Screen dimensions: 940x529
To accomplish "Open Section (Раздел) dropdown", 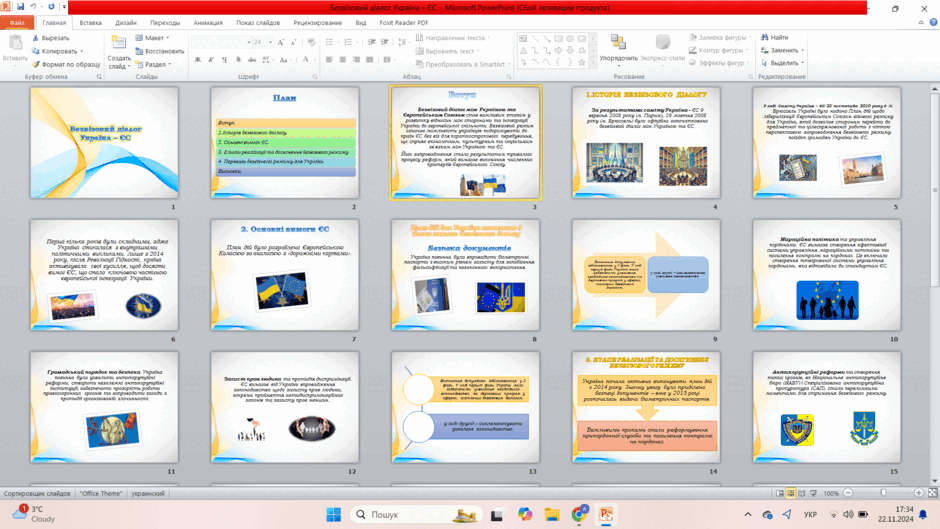I will click(153, 64).
